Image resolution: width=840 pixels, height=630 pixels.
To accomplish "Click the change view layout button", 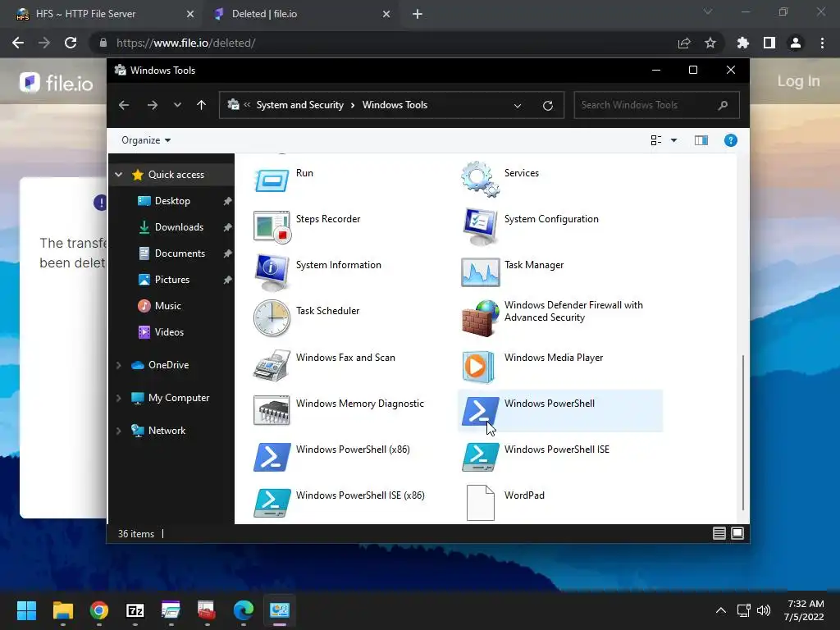I will [655, 140].
